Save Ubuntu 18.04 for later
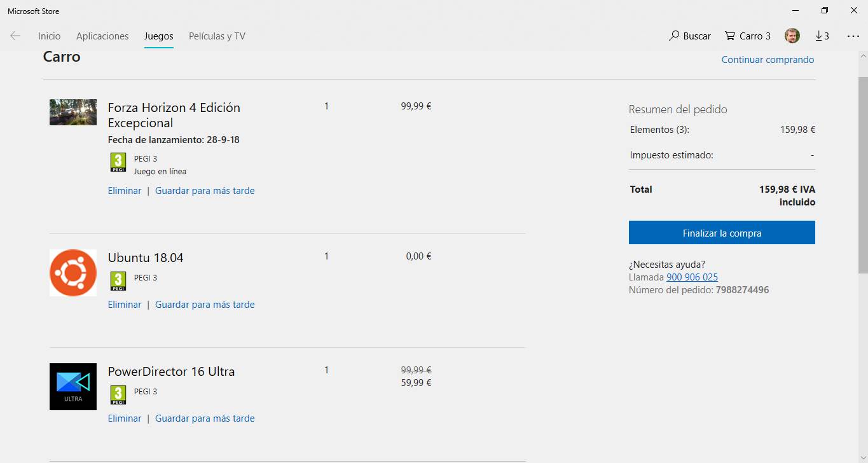The height and width of the screenshot is (463, 868). [205, 305]
